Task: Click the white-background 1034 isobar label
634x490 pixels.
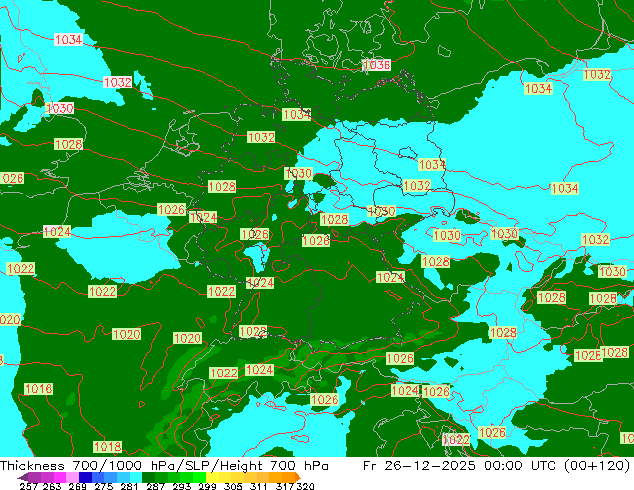Action: point(68,40)
